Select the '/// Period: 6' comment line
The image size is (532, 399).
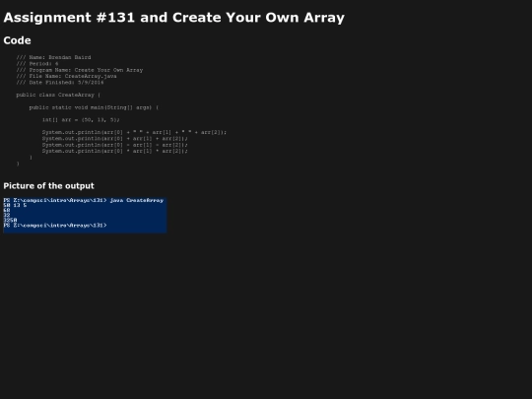pos(37,63)
